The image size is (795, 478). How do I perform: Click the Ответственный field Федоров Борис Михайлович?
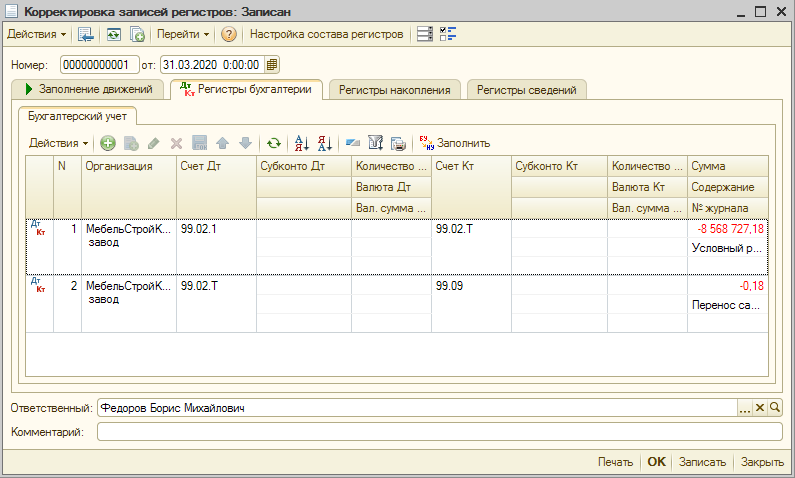point(417,408)
